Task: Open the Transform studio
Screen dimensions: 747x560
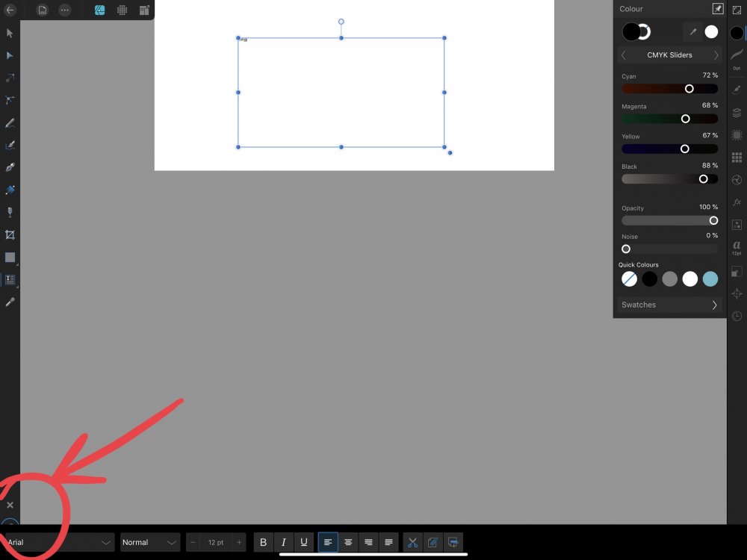Action: [x=737, y=272]
